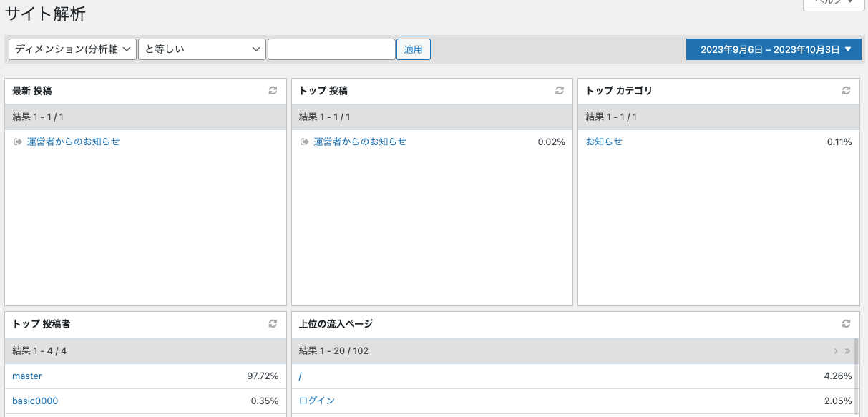This screenshot has width=868, height=417.
Task: Refresh the 上位の流入ページ panel
Action: click(x=847, y=324)
